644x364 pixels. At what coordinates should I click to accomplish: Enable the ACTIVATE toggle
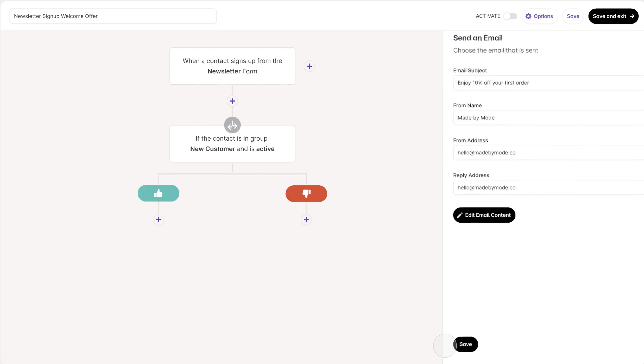click(x=510, y=16)
